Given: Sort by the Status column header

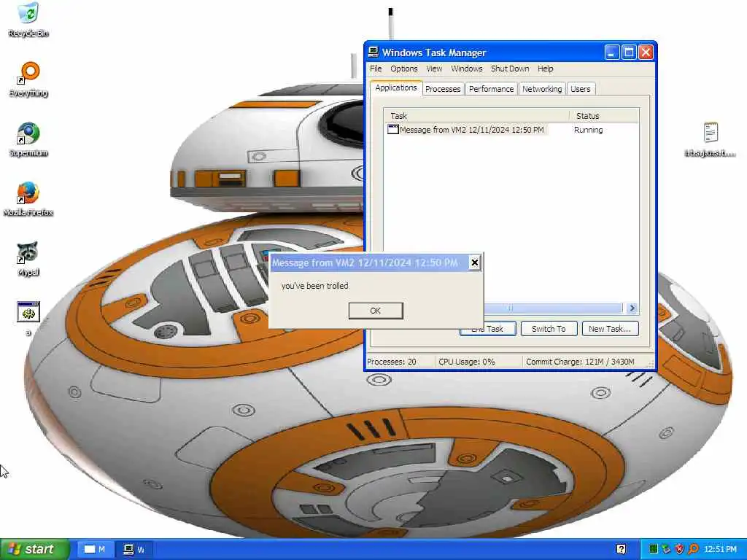Looking at the screenshot, I should click(x=604, y=116).
